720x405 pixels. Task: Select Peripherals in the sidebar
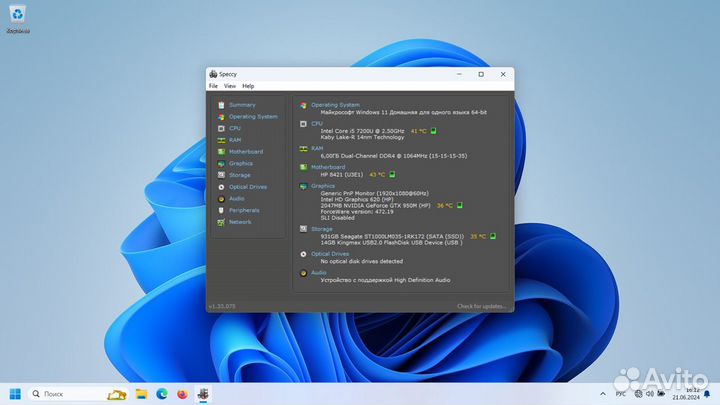(243, 210)
